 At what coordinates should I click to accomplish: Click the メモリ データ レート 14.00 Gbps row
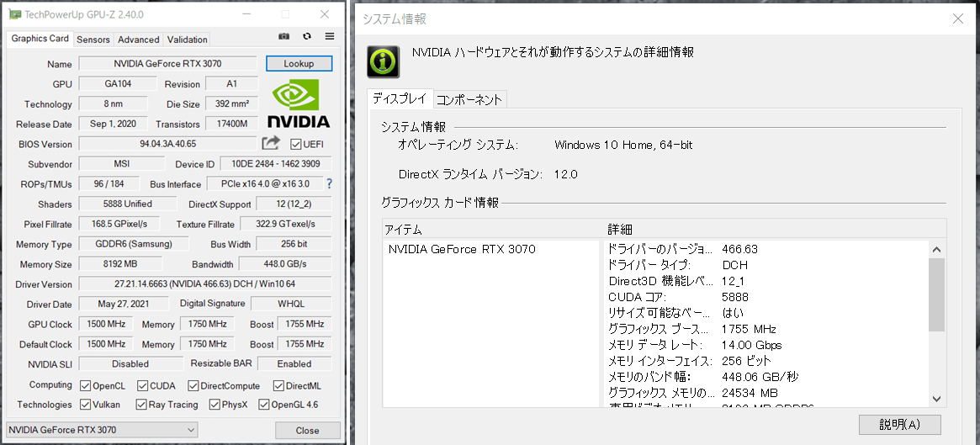(x=767, y=345)
